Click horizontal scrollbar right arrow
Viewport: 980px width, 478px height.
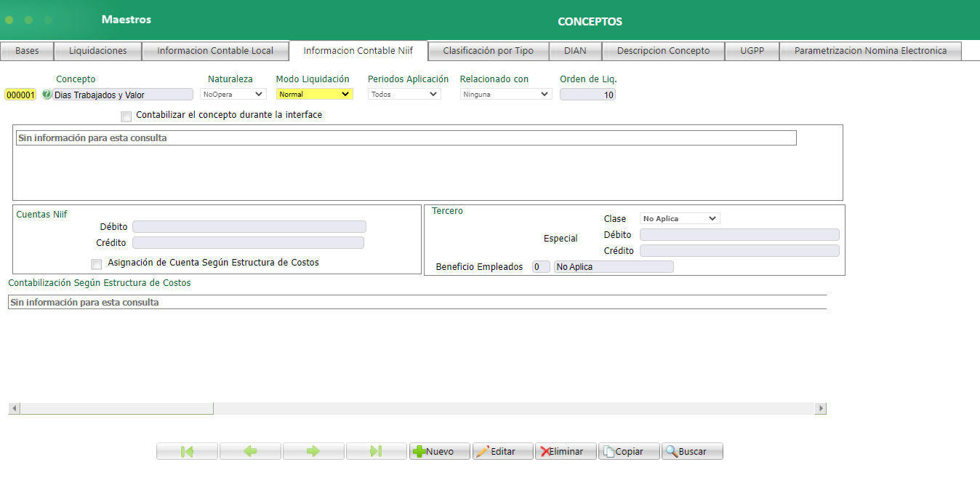(821, 409)
